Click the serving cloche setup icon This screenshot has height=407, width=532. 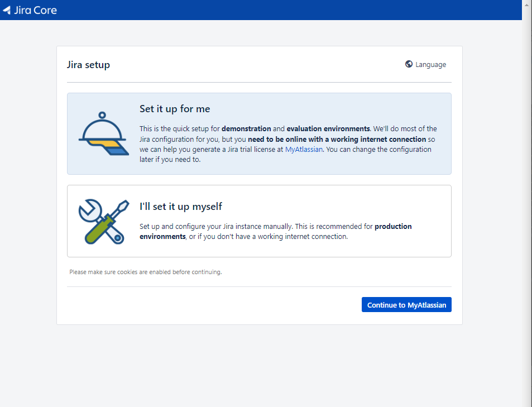[x=103, y=133]
